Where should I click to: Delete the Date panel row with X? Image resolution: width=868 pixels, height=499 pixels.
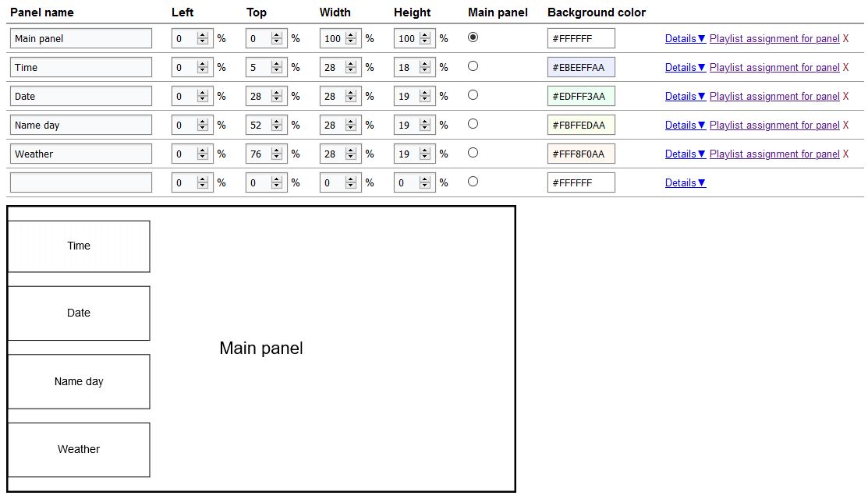click(x=845, y=96)
